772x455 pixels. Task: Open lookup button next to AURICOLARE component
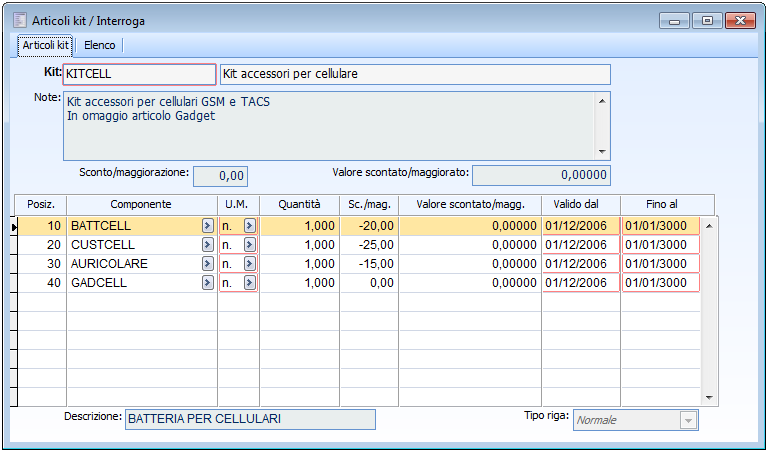pos(208,264)
